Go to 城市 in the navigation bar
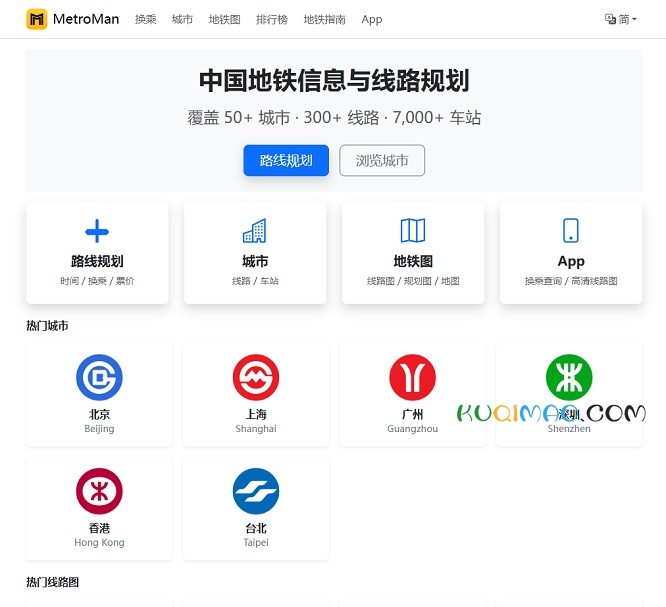This screenshot has width=666, height=607. [x=182, y=19]
